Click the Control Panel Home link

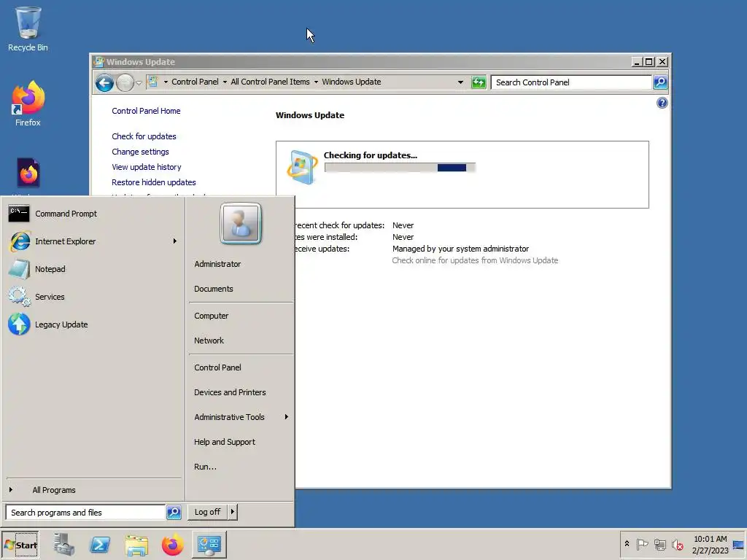146,111
